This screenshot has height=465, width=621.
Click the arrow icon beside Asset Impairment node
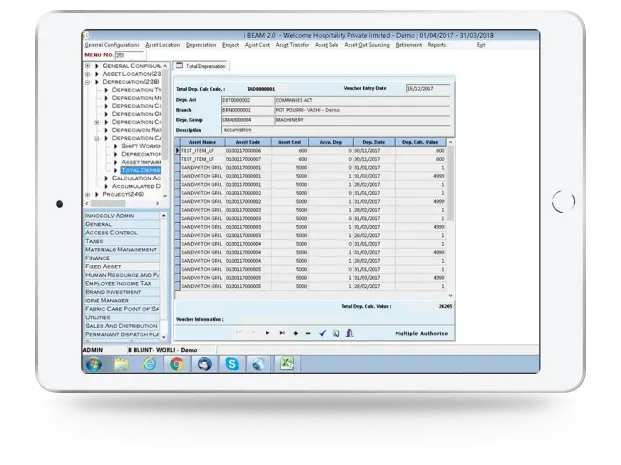tap(116, 162)
